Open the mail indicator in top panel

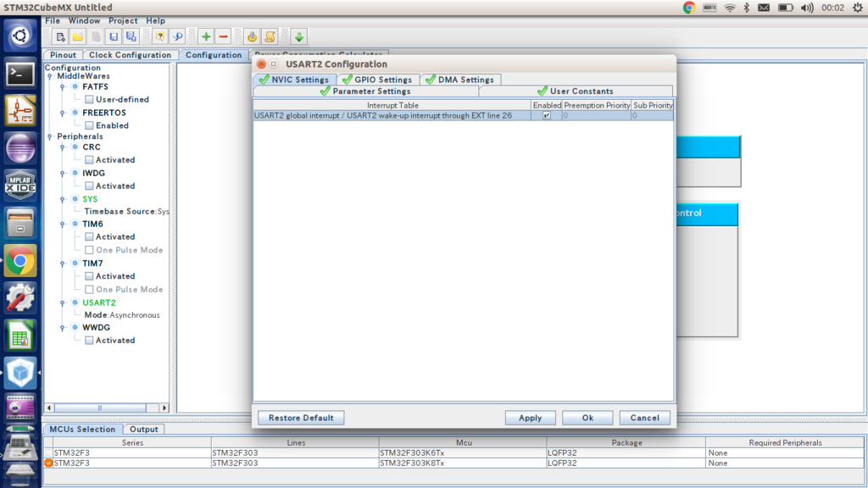[x=764, y=8]
